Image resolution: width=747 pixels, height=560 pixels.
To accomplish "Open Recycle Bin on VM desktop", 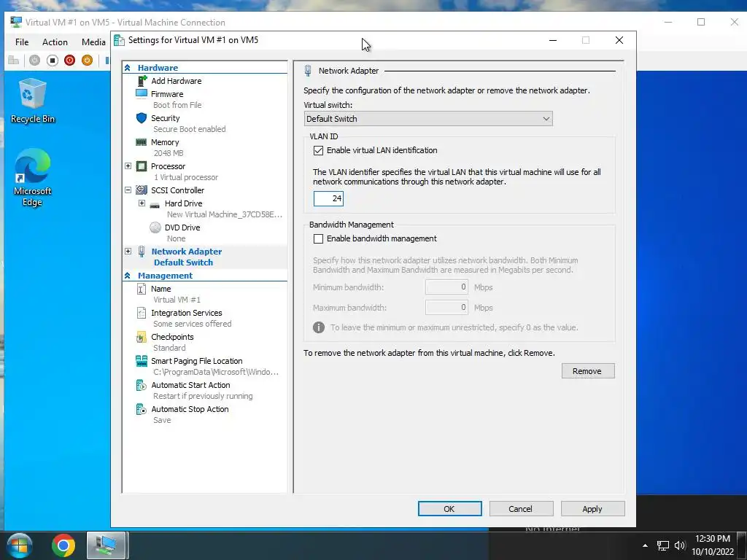I will pos(33,101).
